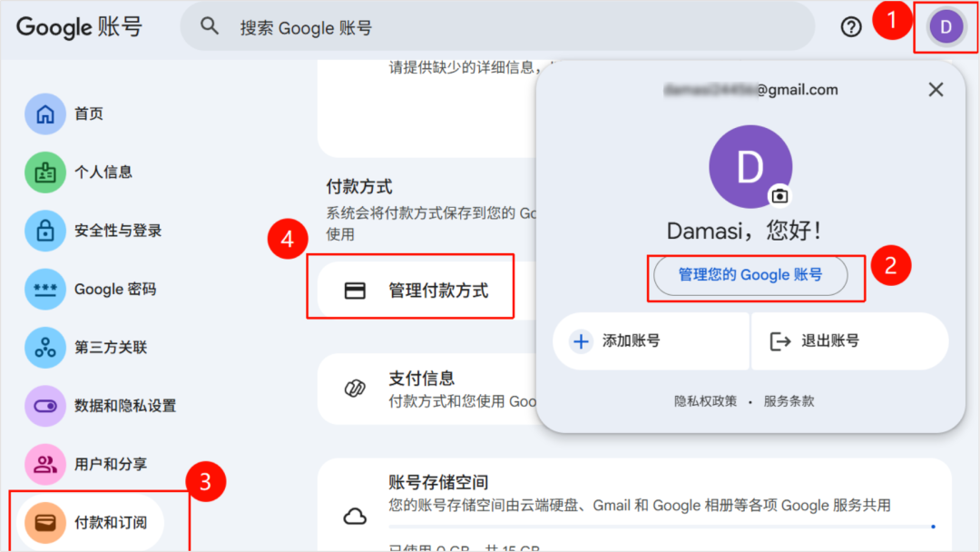The image size is (980, 552).
Task: Click the 搜索 Google 账号 search field
Action: click(x=497, y=27)
